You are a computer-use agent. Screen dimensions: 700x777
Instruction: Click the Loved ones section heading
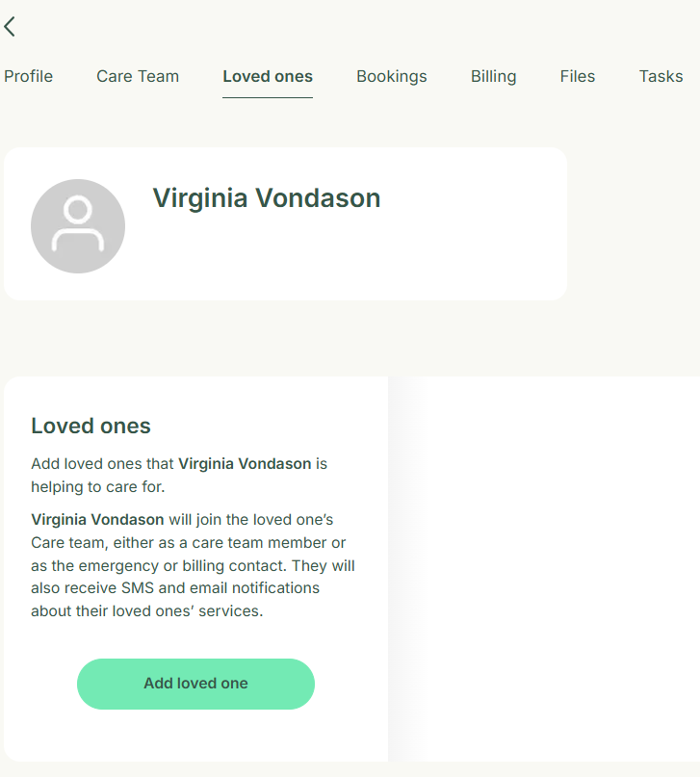coord(91,426)
